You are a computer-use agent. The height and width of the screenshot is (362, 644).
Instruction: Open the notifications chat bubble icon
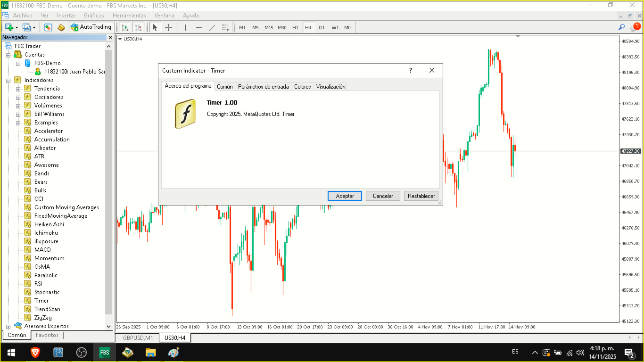coord(635,27)
